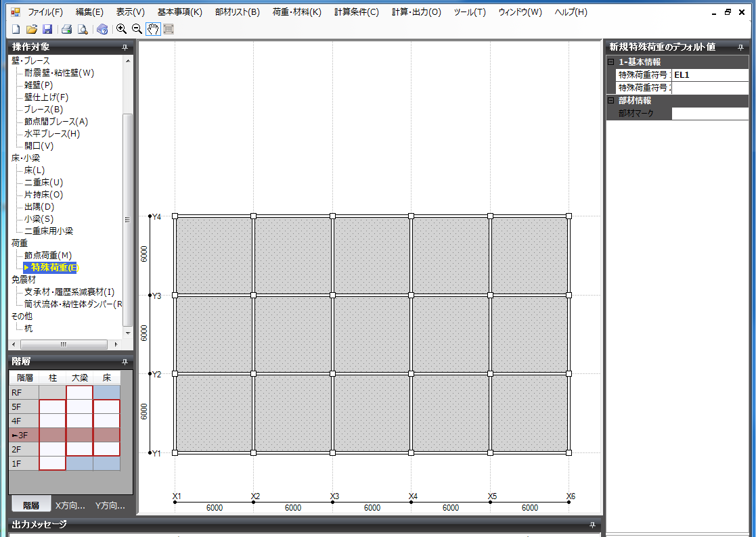The width and height of the screenshot is (756, 537).
Task: Select the 2F row in 階層 table
Action: pos(64,449)
